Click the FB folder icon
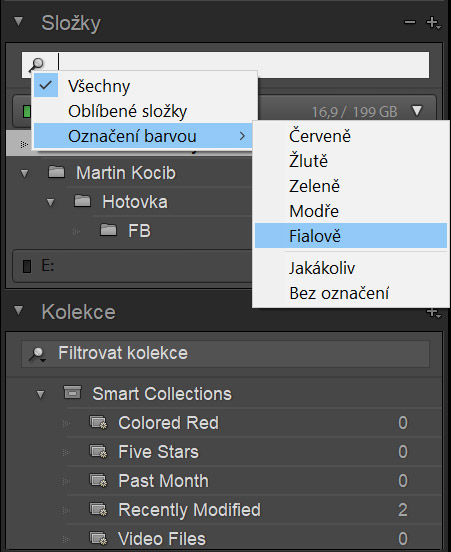The height and width of the screenshot is (552, 451). [x=108, y=230]
